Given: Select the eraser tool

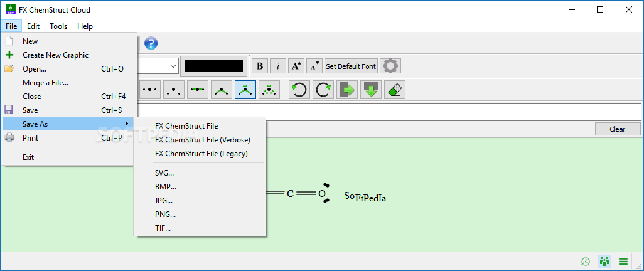Looking at the screenshot, I should 395,90.
